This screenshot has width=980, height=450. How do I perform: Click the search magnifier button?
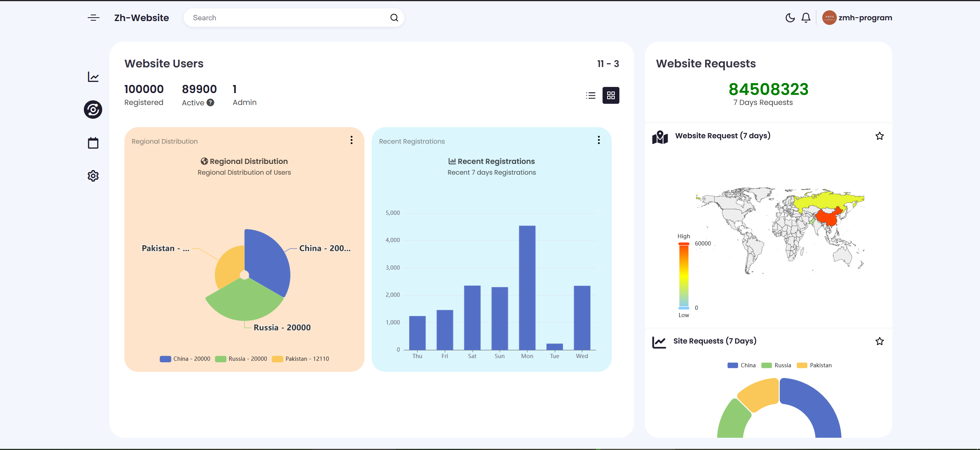[394, 18]
